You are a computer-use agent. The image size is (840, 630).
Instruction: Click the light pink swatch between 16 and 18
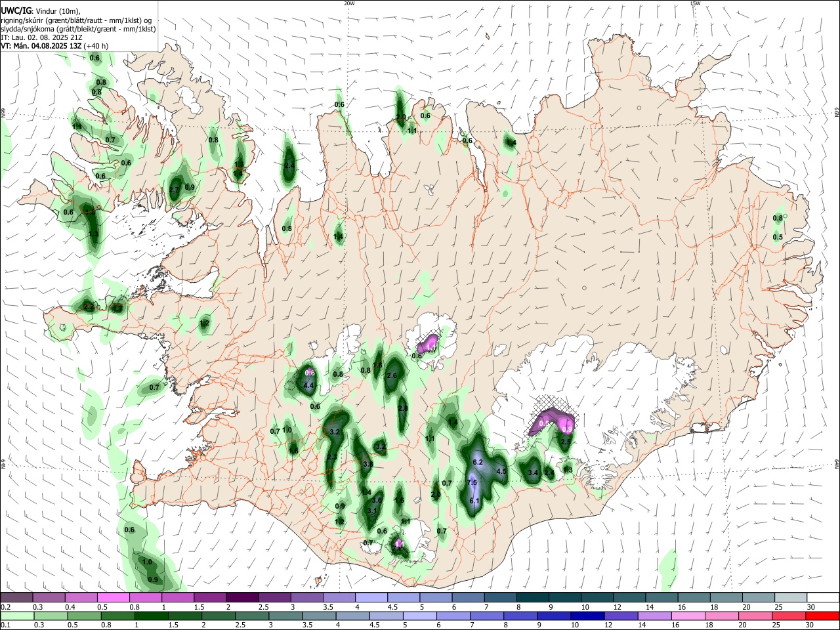pyautogui.click(x=688, y=616)
